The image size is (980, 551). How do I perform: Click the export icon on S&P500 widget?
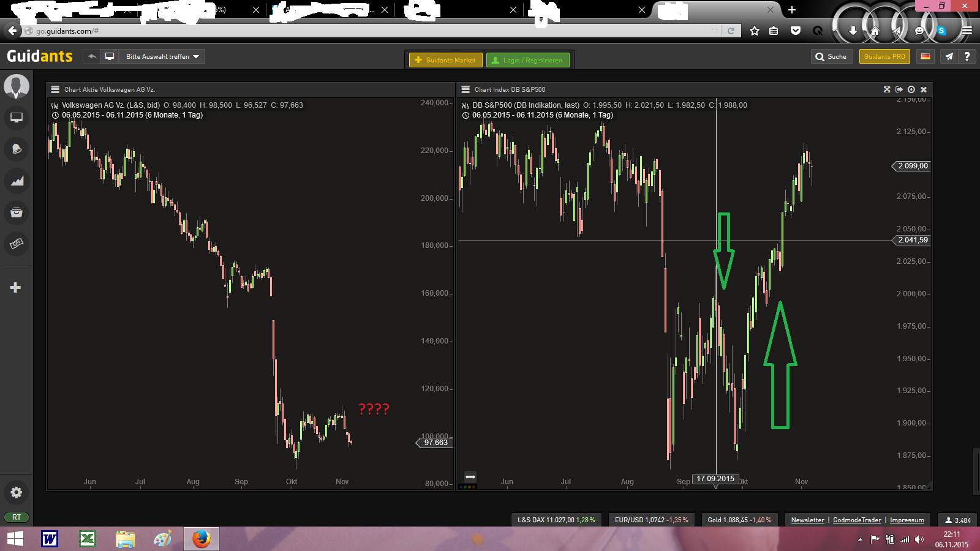(899, 89)
